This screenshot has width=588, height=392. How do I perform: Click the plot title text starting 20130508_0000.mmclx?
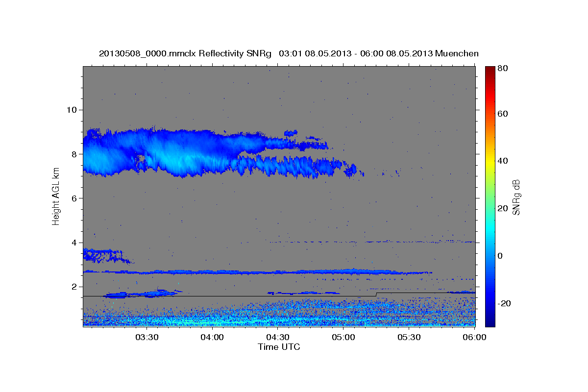[289, 53]
